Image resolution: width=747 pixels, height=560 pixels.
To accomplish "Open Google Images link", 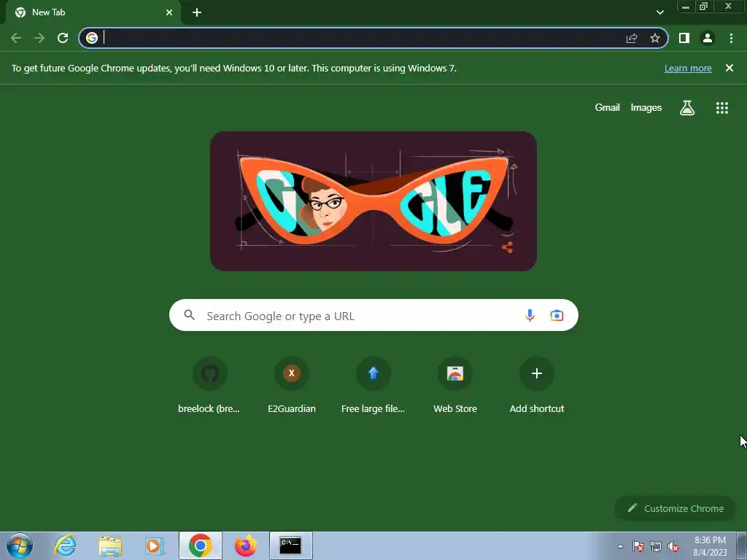I will pyautogui.click(x=646, y=108).
